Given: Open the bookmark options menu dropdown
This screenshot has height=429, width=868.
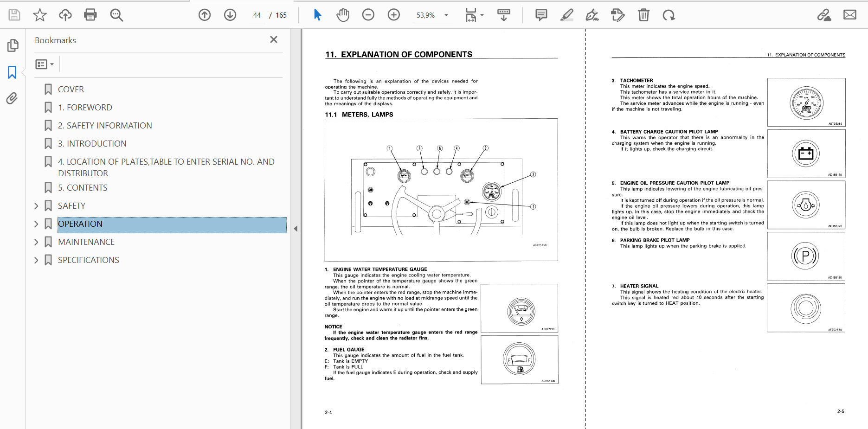Looking at the screenshot, I should [45, 64].
